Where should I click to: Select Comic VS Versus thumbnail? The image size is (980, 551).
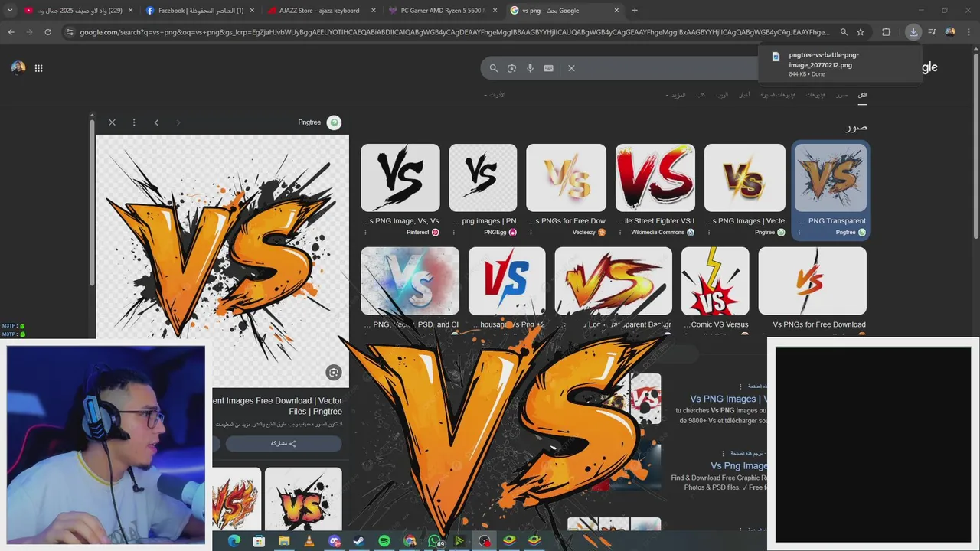point(715,281)
